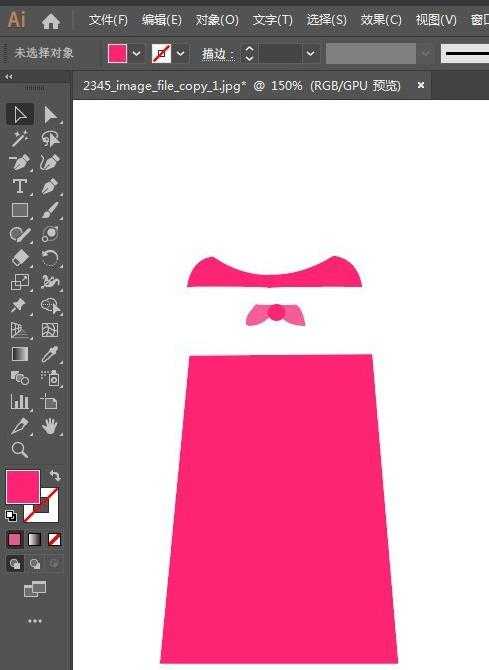489x670 pixels.
Task: Open the stroke weight dropdown
Action: pos(311,53)
